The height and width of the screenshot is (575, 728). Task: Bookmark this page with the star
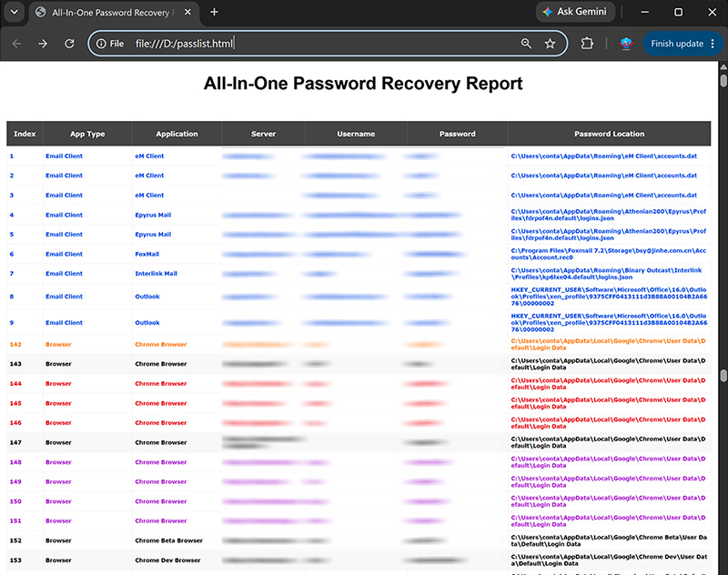[x=551, y=44]
